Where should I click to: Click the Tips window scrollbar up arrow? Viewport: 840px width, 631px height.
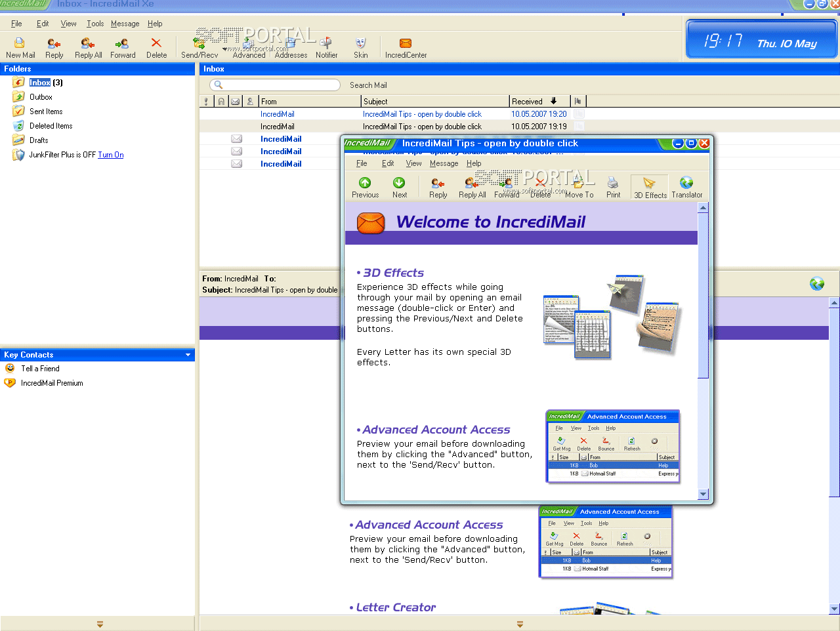pos(703,207)
